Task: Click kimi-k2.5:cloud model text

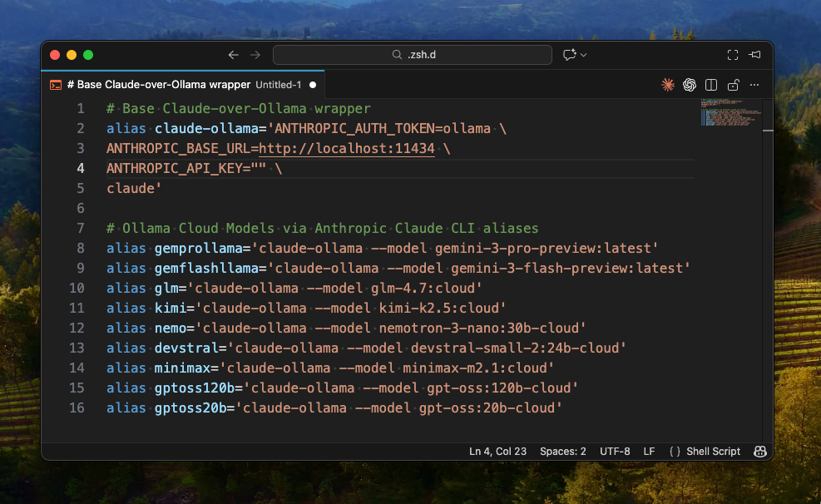Action: tap(438, 309)
